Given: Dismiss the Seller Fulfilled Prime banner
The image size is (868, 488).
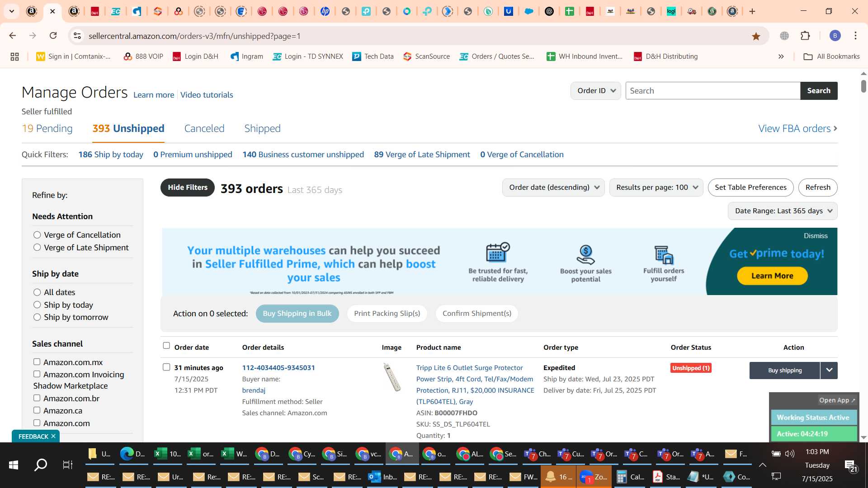Looking at the screenshot, I should point(816,236).
